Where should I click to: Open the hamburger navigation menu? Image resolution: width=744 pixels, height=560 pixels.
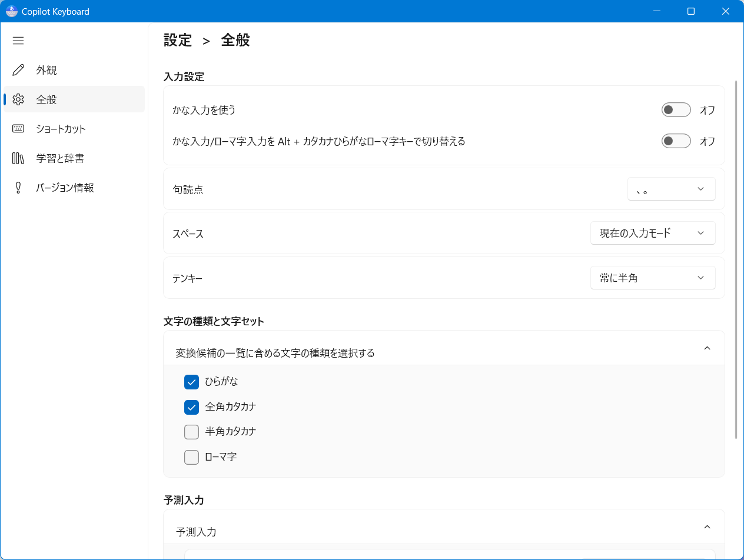tap(18, 41)
